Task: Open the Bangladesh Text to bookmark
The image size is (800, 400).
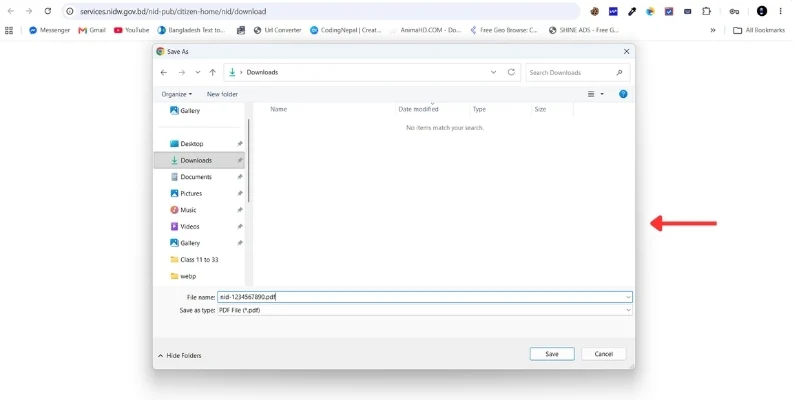Action: coord(191,30)
